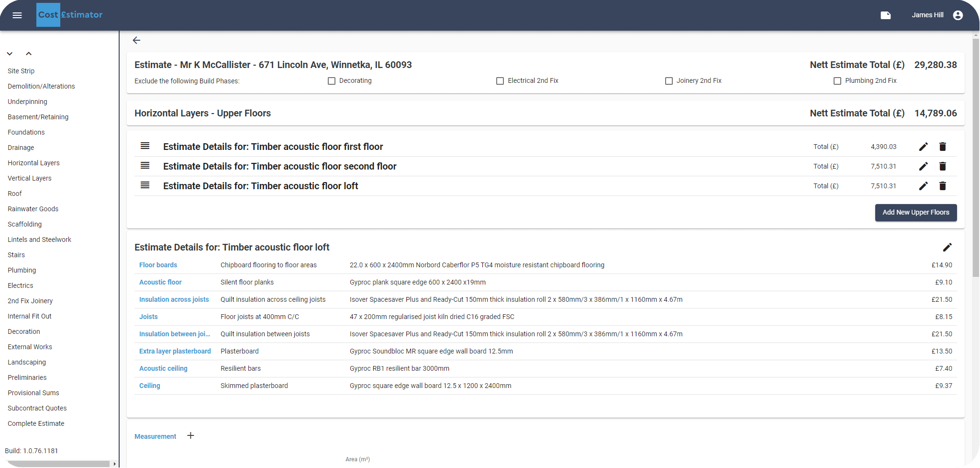Open Lintels and Steelwork in sidebar
Image resolution: width=980 pixels, height=468 pixels.
39,240
